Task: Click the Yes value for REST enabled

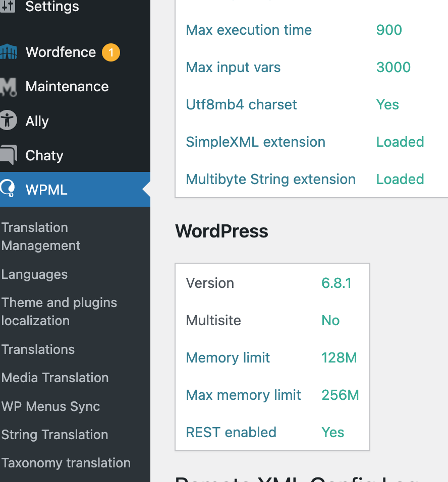Action: (332, 433)
